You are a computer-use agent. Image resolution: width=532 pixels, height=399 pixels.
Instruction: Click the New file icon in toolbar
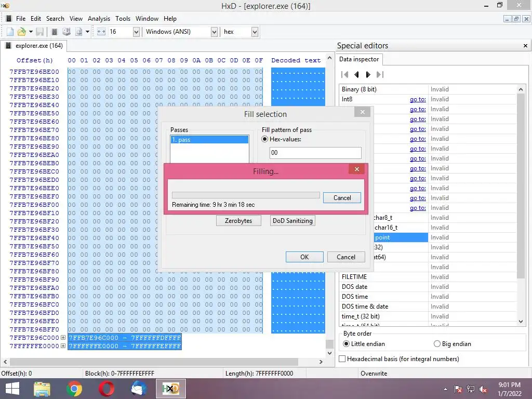point(10,32)
